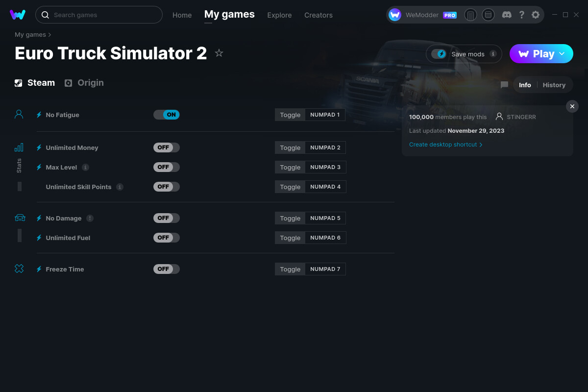Click the My games breadcrumb chevron

coord(50,35)
